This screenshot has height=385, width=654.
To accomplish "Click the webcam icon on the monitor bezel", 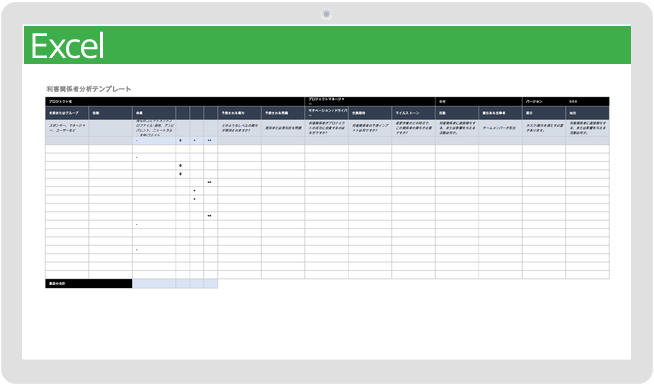I will coord(326,14).
